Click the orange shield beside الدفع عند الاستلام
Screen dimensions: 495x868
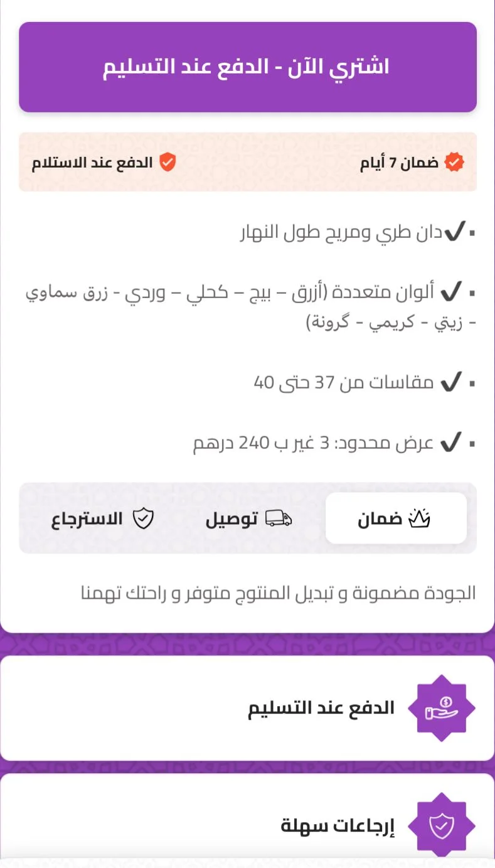tap(167, 162)
